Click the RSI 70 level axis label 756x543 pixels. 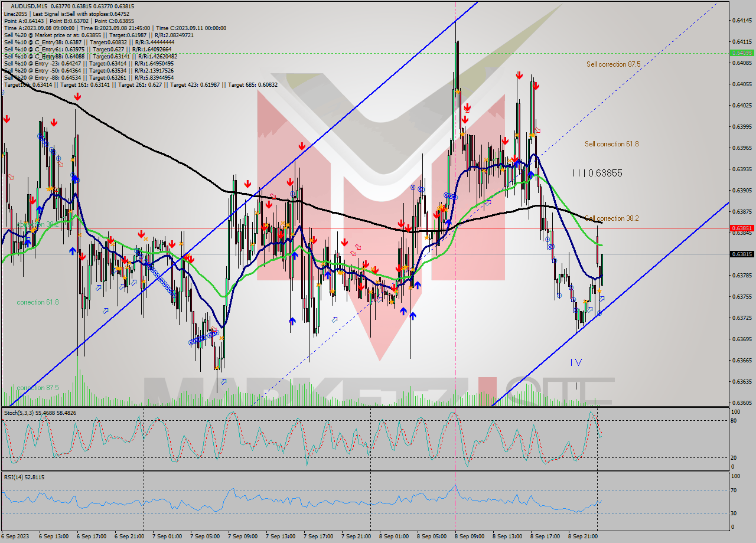(734, 490)
